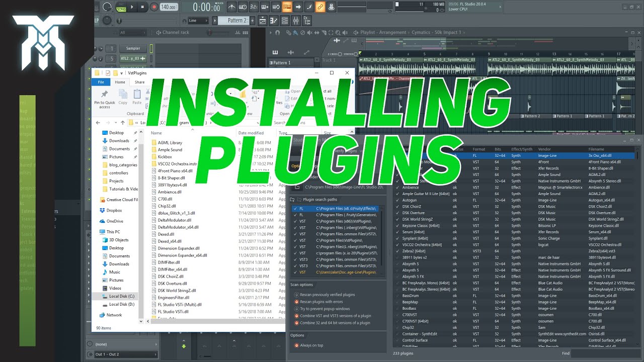This screenshot has width=644, height=362.
Task: Toggle the orange link/multilink controllers icon
Action: (x=320, y=7)
